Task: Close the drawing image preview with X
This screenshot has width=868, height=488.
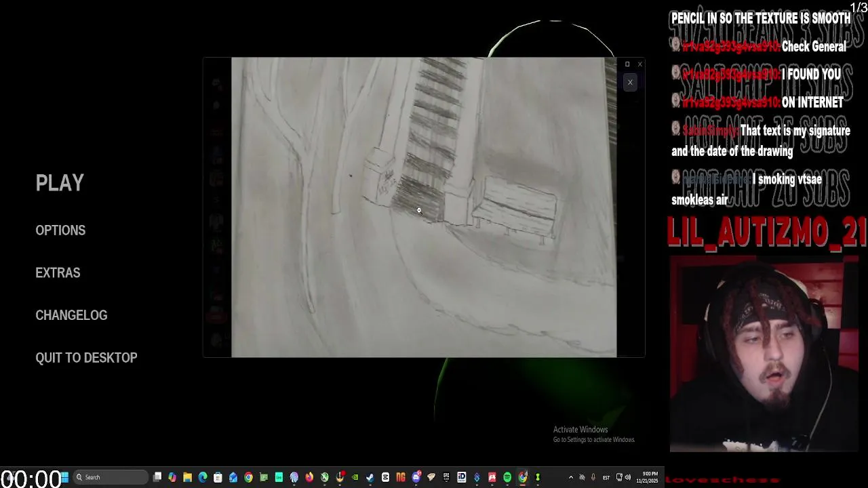Action: pyautogui.click(x=630, y=82)
